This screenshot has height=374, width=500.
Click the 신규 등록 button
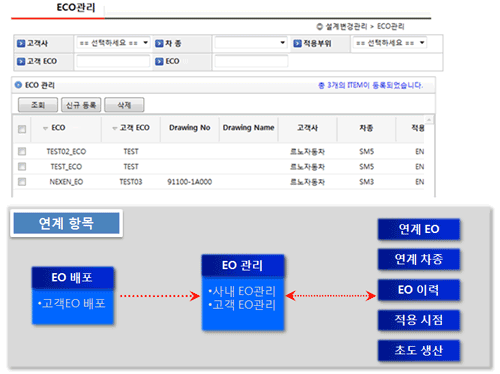pos(81,105)
